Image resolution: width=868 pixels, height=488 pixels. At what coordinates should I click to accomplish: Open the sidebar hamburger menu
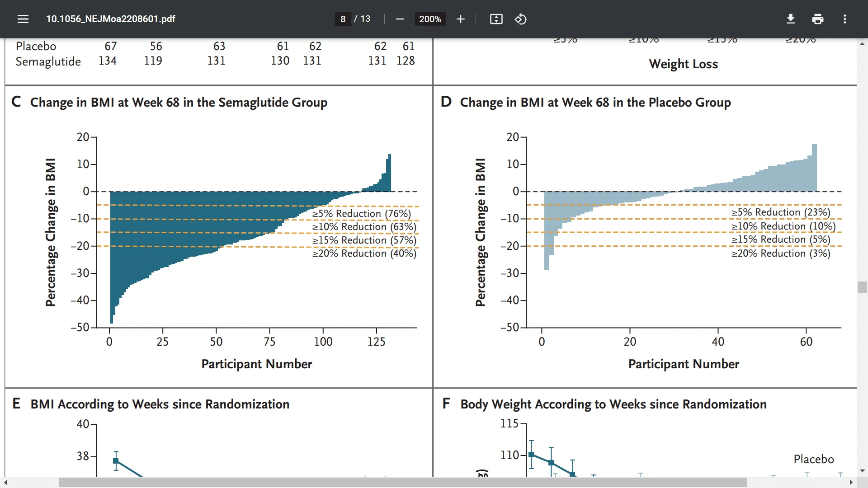click(23, 19)
